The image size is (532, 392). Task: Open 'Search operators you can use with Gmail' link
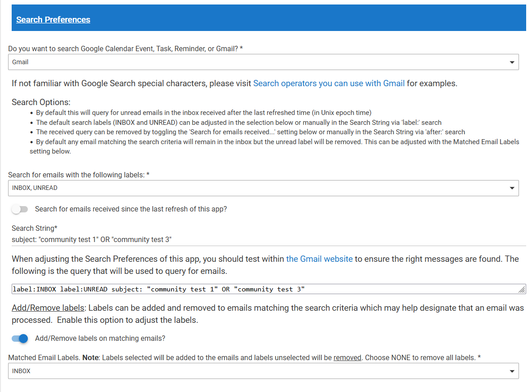pos(329,83)
